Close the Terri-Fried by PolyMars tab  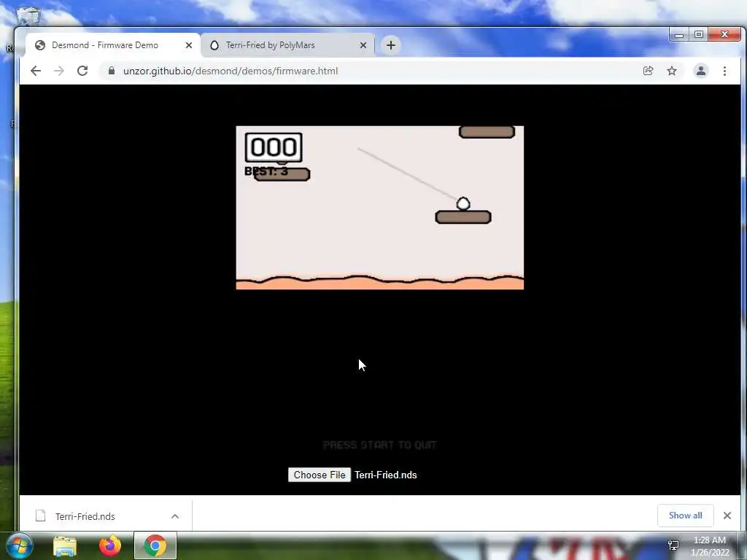click(363, 45)
